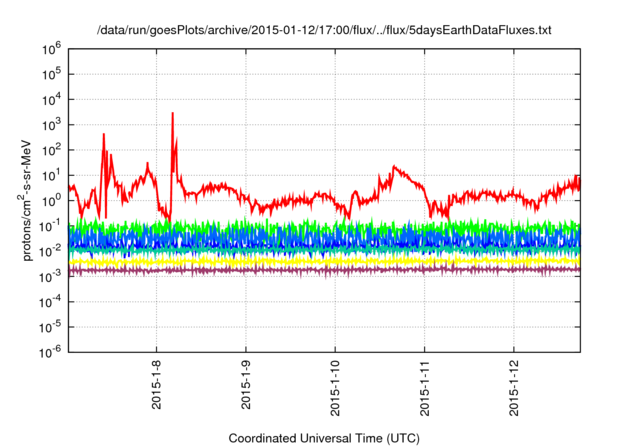The height and width of the screenshot is (448, 640).
Task: Click the red flux peak before 2015-1-11
Action: [x=394, y=167]
